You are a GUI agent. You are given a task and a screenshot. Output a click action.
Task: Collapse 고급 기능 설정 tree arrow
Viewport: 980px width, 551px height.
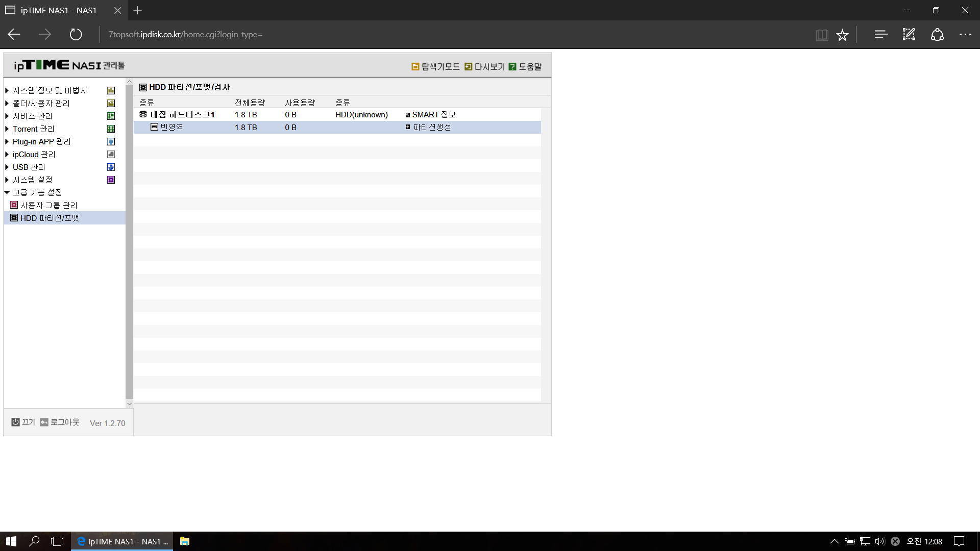7,193
